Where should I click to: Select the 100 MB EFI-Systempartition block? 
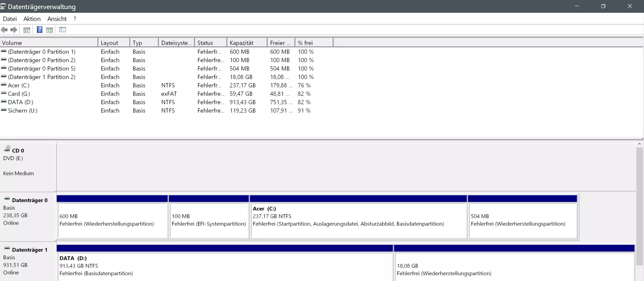click(x=209, y=217)
